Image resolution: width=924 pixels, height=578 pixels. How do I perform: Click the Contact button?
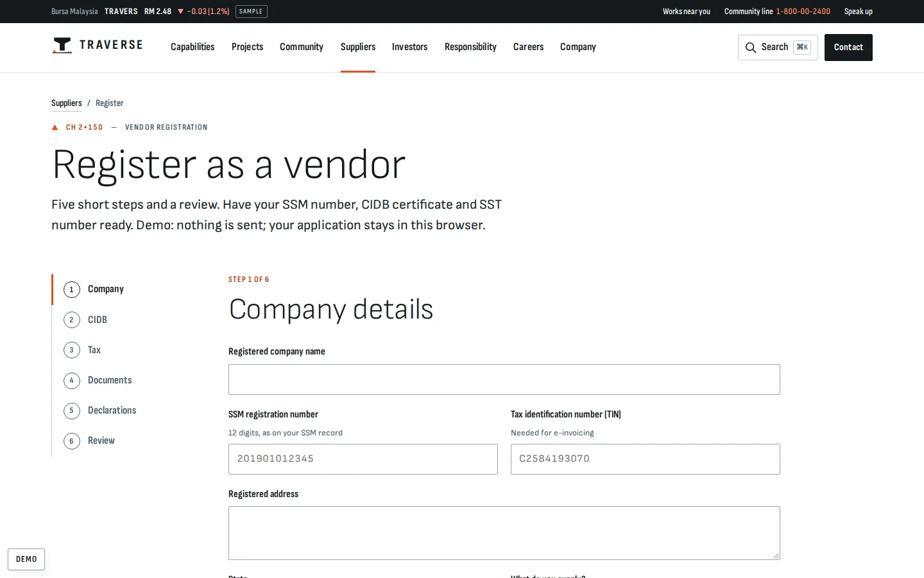click(x=848, y=48)
